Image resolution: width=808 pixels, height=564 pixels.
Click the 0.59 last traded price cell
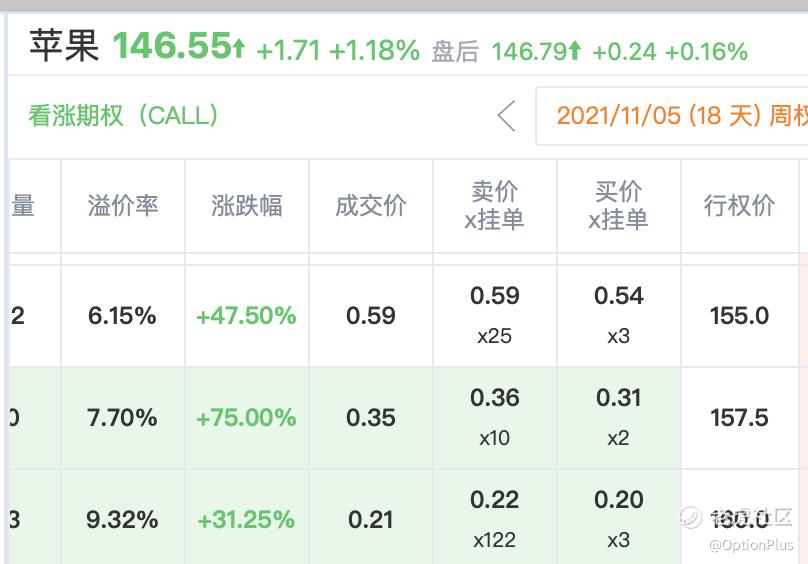click(371, 316)
